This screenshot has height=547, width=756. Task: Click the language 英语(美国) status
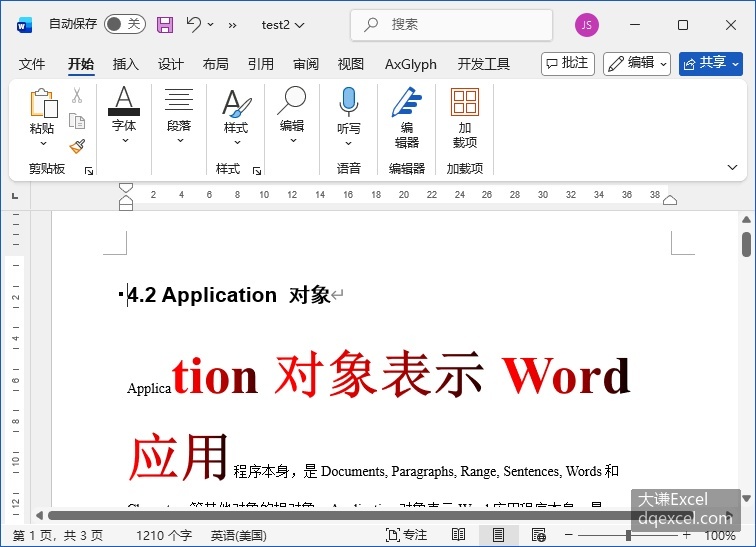click(239, 535)
